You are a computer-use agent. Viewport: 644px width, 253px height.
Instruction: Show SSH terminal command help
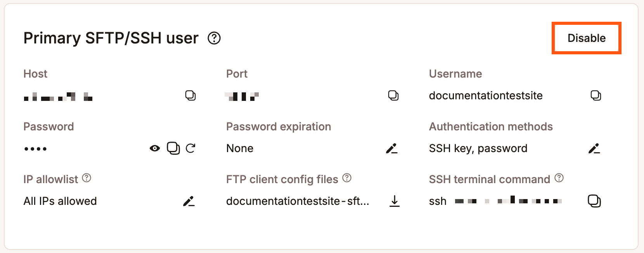click(559, 178)
